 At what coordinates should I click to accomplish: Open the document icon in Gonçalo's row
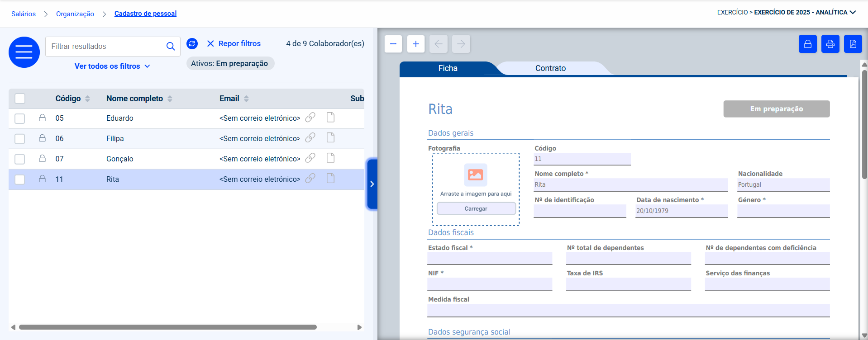pos(331,158)
